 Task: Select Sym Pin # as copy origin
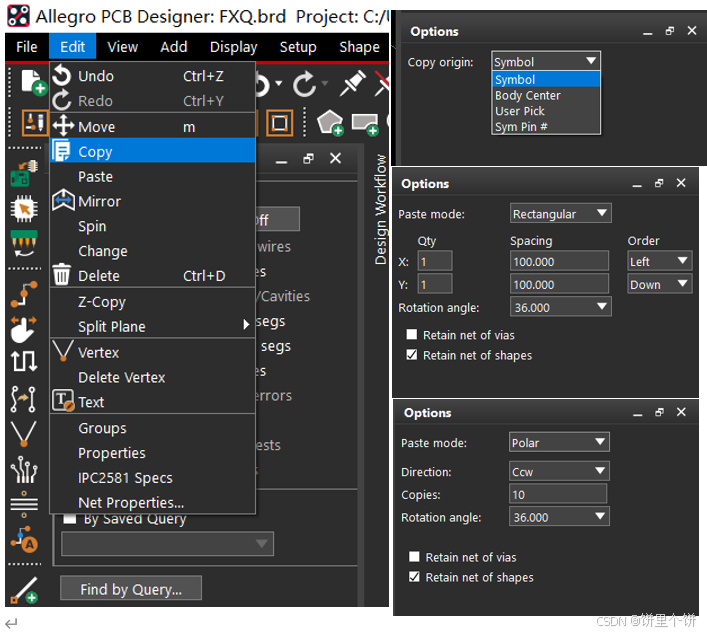tap(546, 127)
